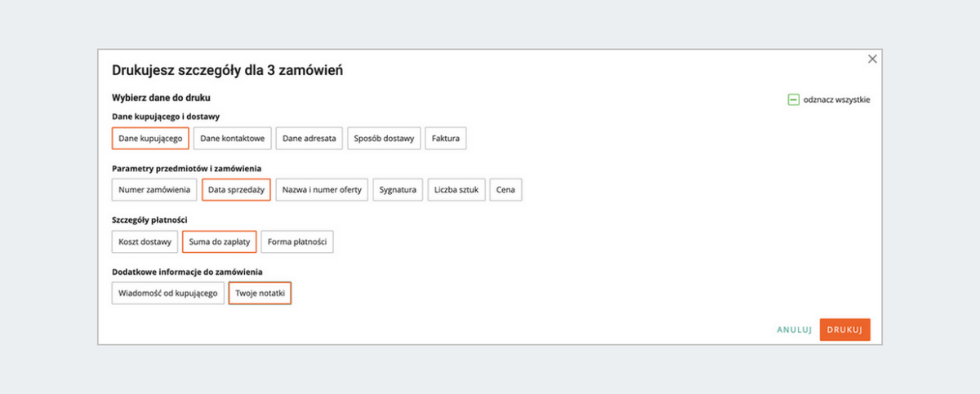
Task: Deselect the 'Twoje notatki' option
Action: [260, 293]
